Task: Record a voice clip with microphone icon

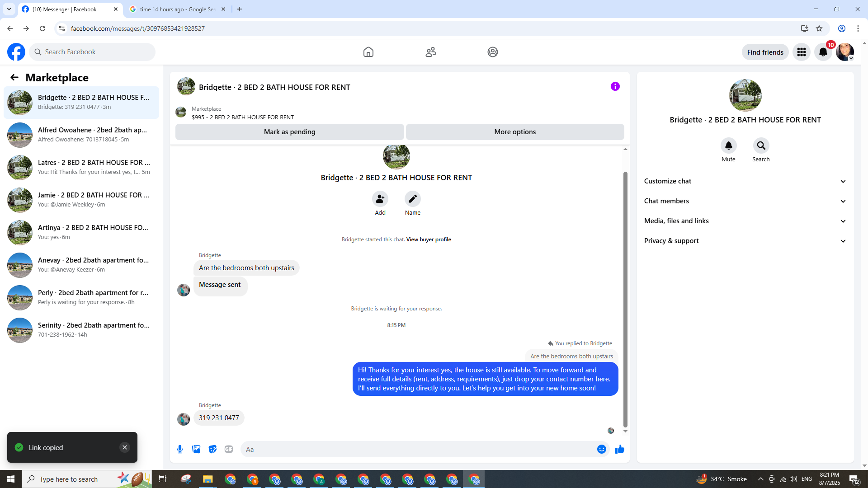Action: [x=180, y=449]
